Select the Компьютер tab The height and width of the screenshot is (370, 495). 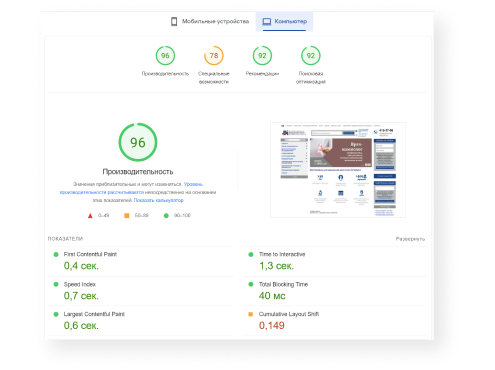(x=284, y=21)
